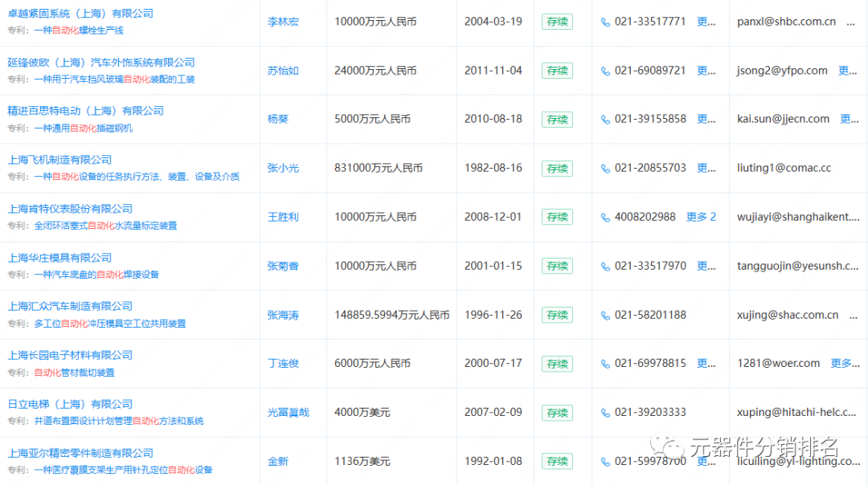Click phone icon beside 021-39155858
The image size is (868, 485).
click(605, 120)
